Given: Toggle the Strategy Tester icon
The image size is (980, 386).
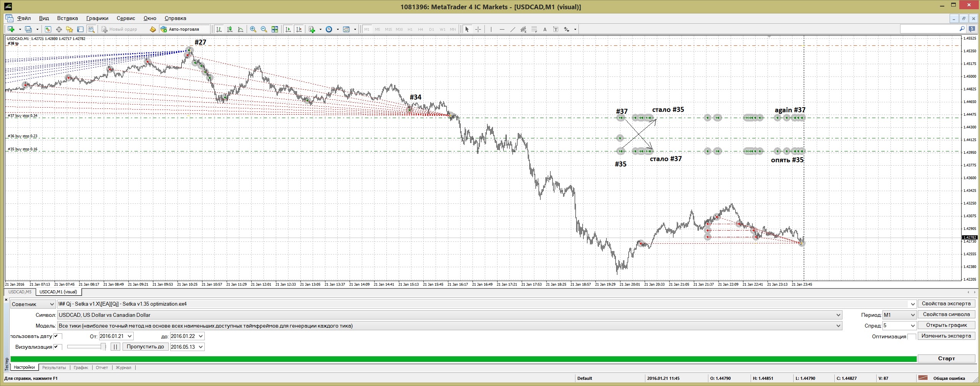Looking at the screenshot, I should click(x=91, y=29).
